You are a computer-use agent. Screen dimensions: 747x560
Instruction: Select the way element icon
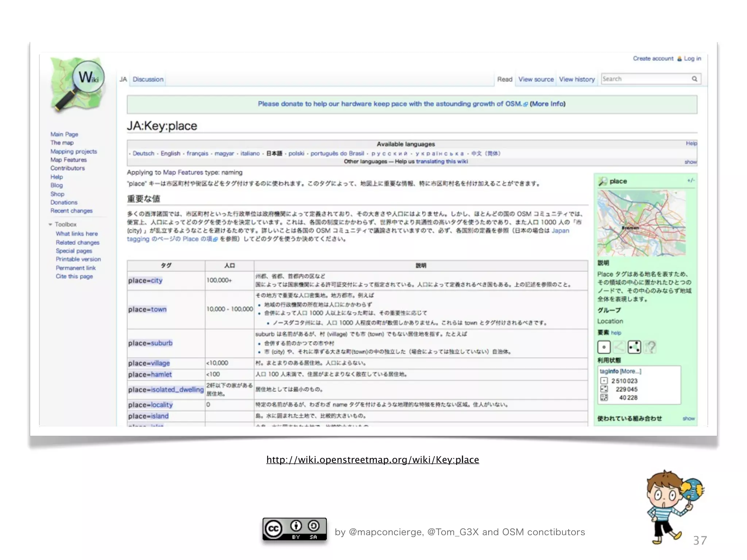coord(619,347)
